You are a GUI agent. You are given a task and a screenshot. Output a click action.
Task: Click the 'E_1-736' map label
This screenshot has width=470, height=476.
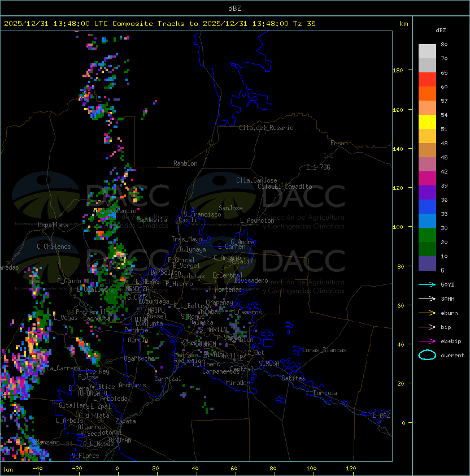(318, 167)
